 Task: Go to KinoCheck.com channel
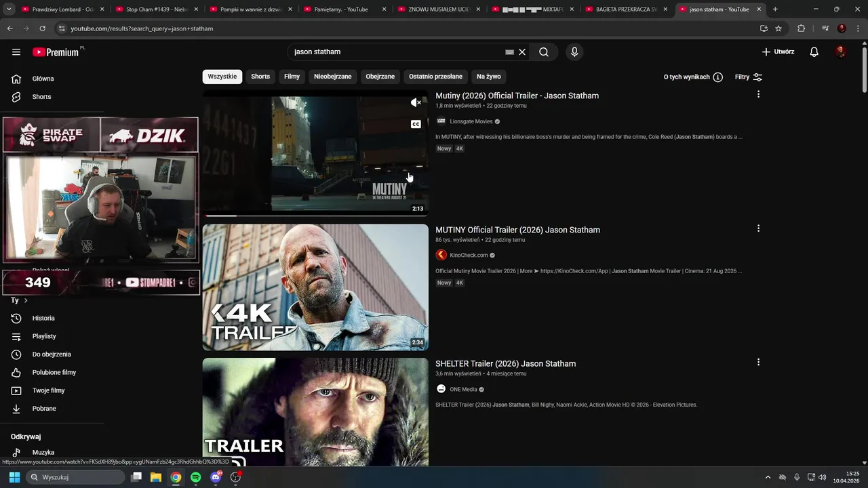coord(469,256)
